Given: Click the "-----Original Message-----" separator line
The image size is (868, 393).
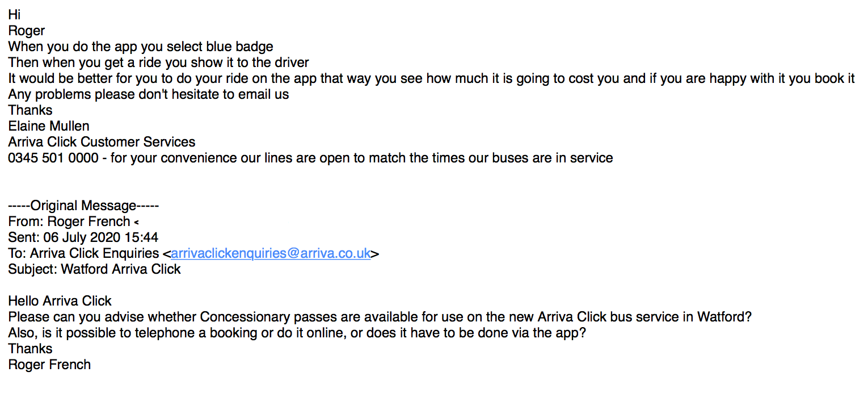Looking at the screenshot, I should click(x=83, y=206).
